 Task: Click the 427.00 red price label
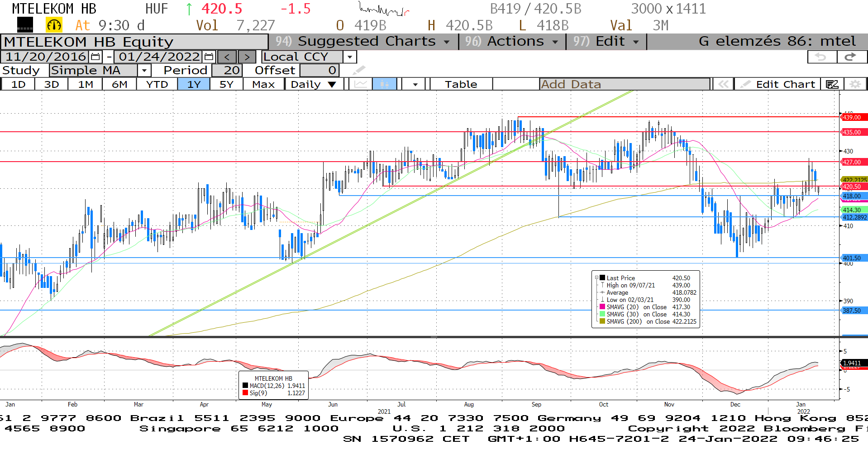[854, 162]
